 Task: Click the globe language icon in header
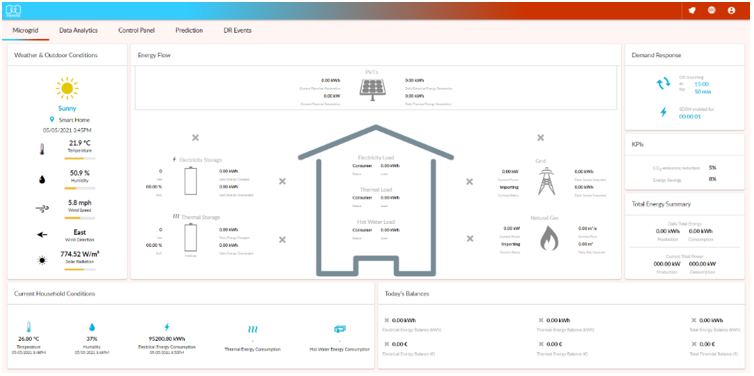712,10
